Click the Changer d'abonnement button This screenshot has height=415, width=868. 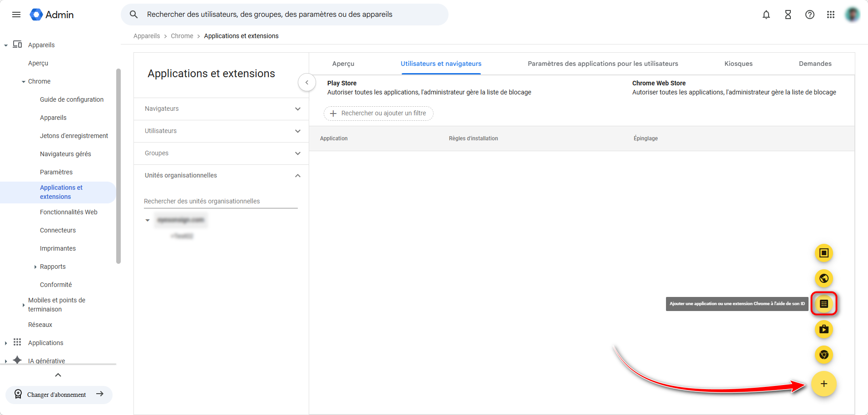tap(59, 395)
